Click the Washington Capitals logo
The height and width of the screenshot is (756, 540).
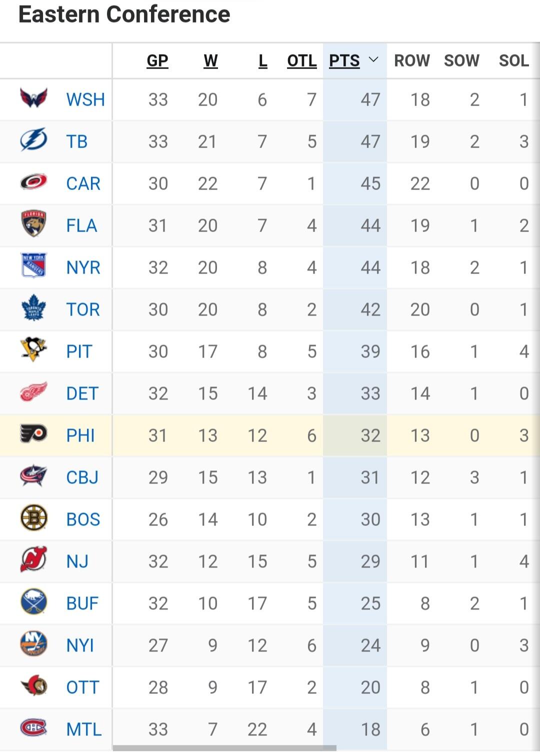click(x=33, y=98)
